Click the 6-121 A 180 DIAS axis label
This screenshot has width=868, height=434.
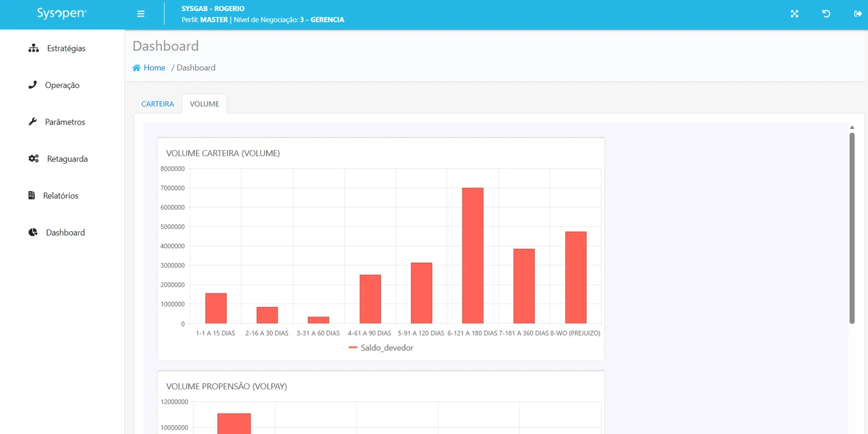(x=472, y=333)
